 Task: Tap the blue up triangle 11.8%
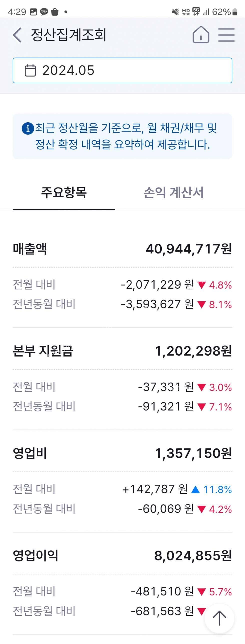(x=195, y=489)
